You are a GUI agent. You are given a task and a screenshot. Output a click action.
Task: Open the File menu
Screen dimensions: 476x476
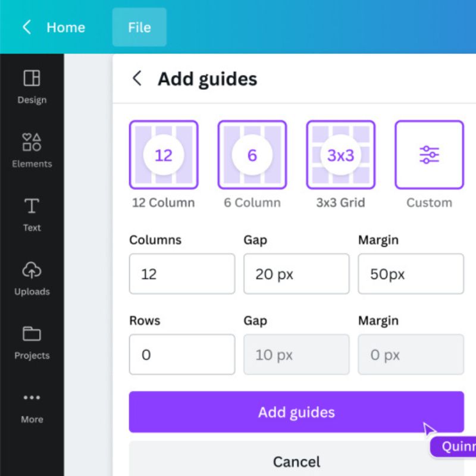pos(139,27)
